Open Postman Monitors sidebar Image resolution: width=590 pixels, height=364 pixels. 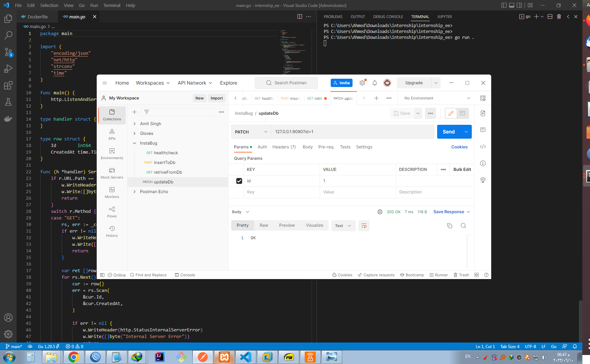point(112,192)
